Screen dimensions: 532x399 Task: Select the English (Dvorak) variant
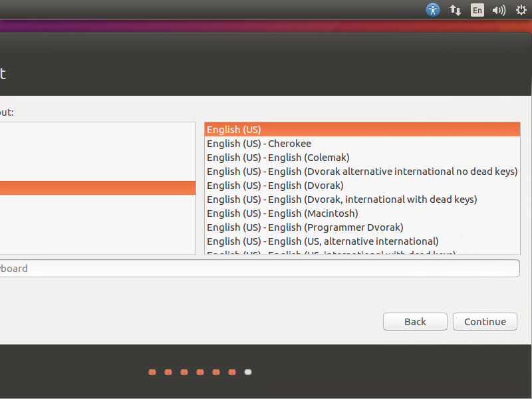(x=275, y=186)
